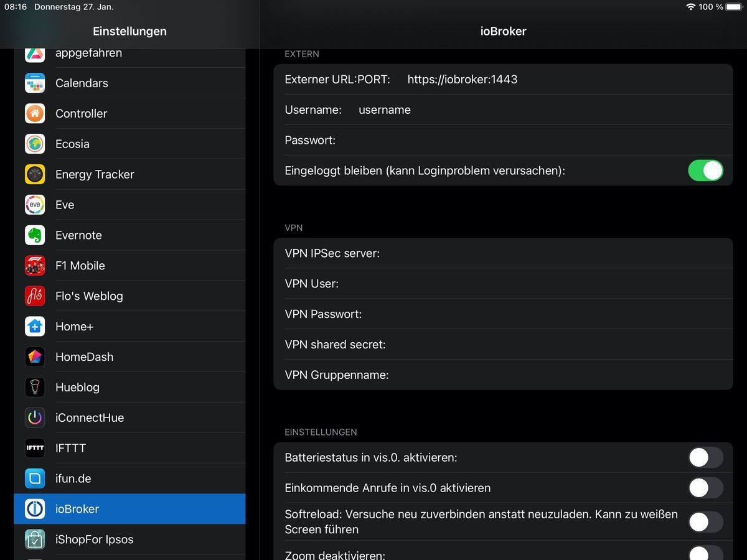Tap the appgefahren app icon
The image size is (747, 560).
35,55
